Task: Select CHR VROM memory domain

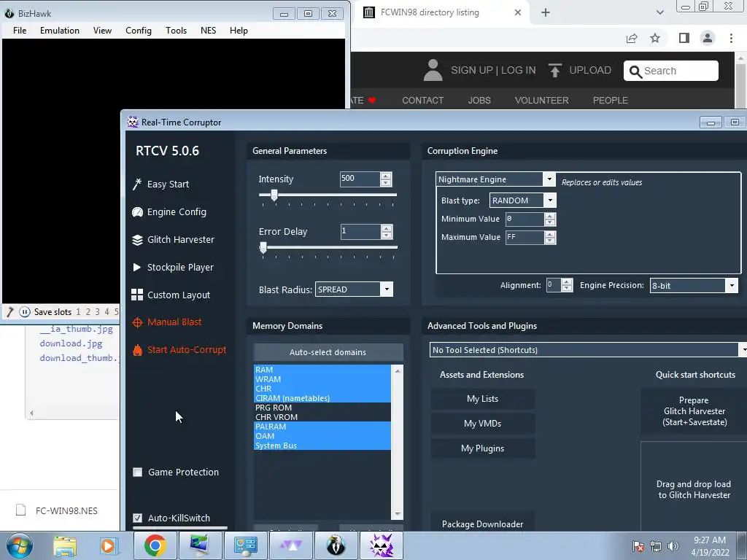Action: tap(322, 417)
